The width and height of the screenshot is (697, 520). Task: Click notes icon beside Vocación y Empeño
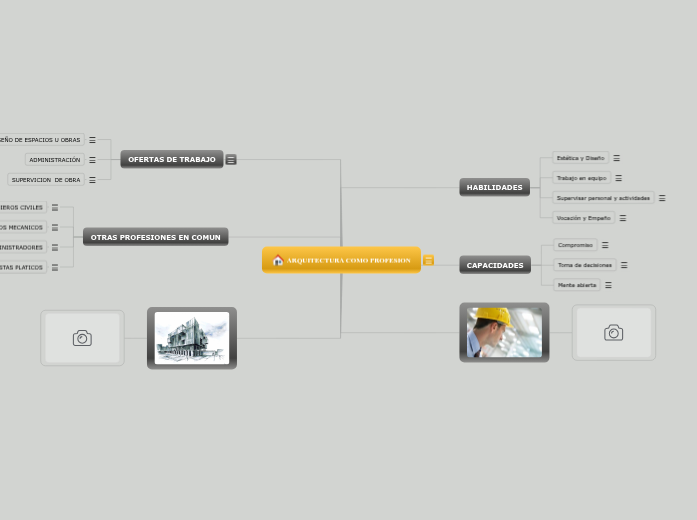622,218
